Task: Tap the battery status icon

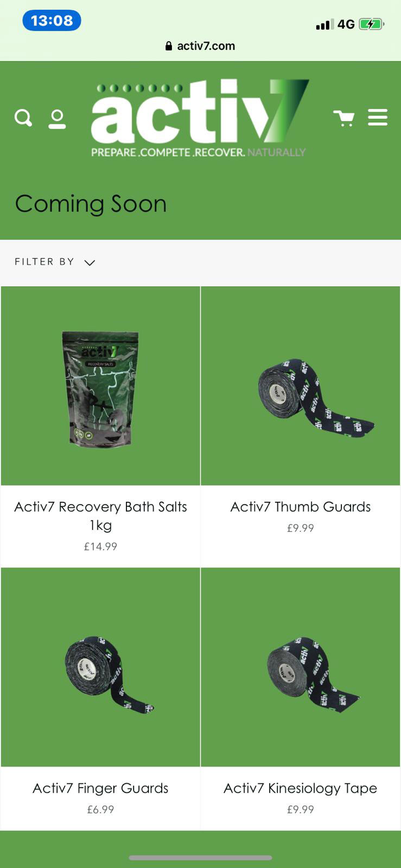Action: (x=372, y=24)
